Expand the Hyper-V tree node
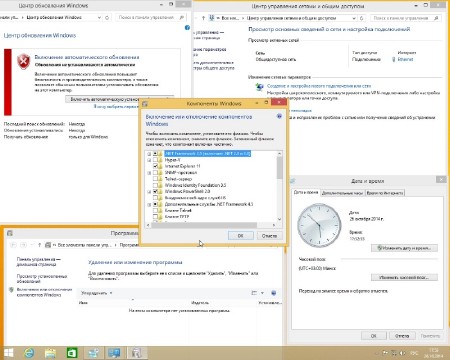Image resolution: width=450 pixels, height=360 pixels. (x=149, y=160)
